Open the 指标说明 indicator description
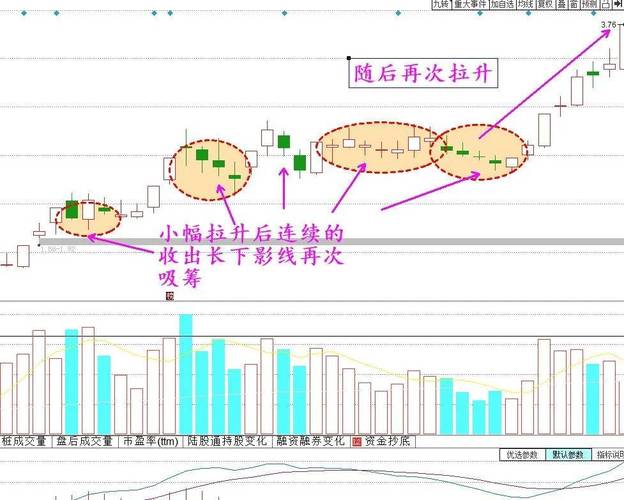 [609, 454]
